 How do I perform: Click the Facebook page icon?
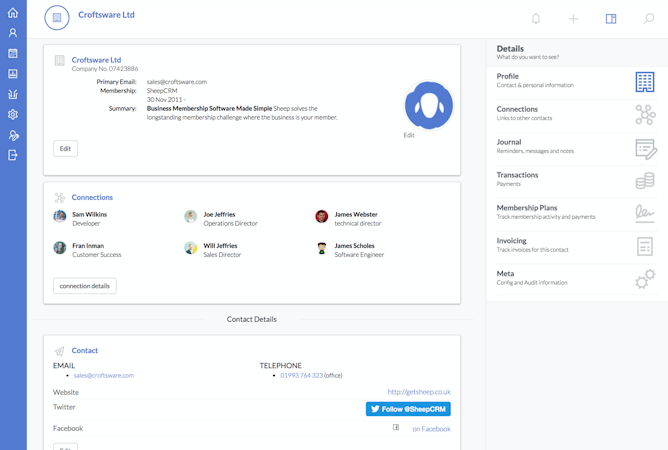click(x=396, y=428)
